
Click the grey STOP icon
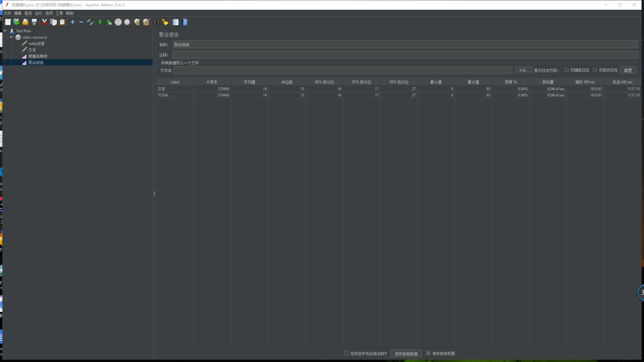click(118, 22)
